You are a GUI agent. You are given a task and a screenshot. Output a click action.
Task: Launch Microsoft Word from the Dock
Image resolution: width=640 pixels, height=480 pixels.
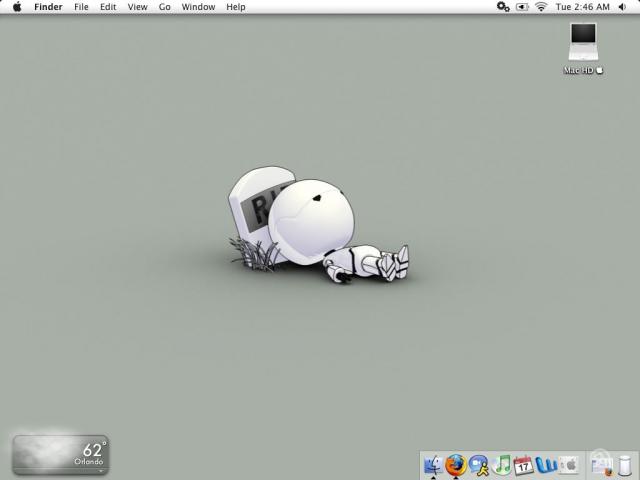pyautogui.click(x=546, y=465)
